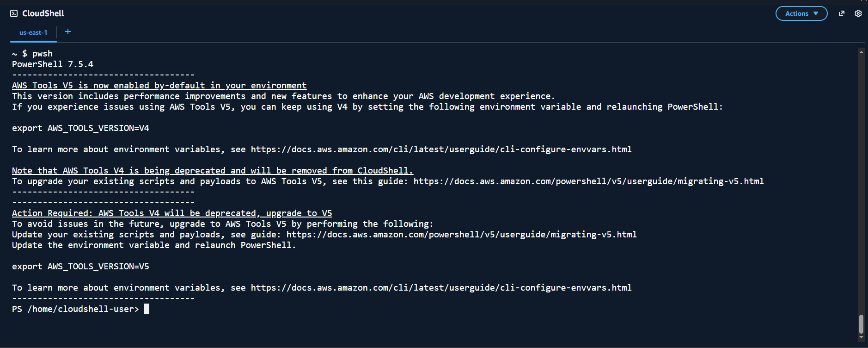Focus the PowerShell prompt cursor
The image size is (868, 348).
(x=147, y=309)
